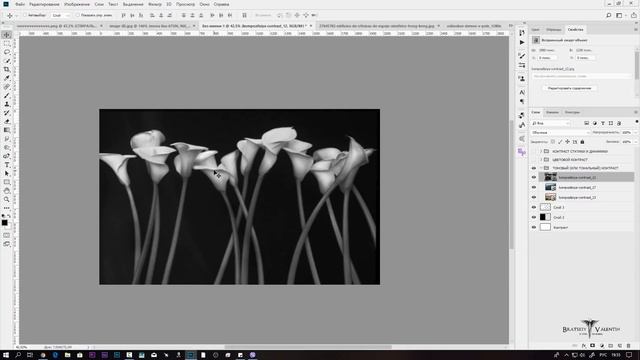Select the Eyedropper tool

tap(7, 78)
